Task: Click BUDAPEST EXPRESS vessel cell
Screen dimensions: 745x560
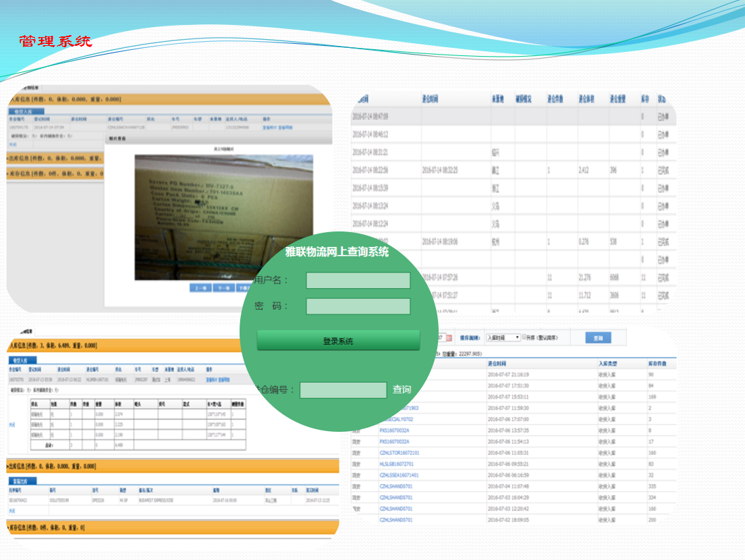Action: pos(156,501)
